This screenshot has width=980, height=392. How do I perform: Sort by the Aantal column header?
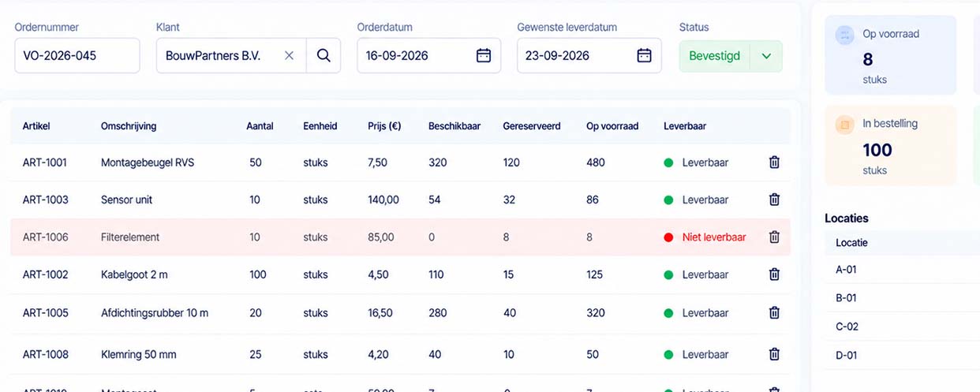260,126
